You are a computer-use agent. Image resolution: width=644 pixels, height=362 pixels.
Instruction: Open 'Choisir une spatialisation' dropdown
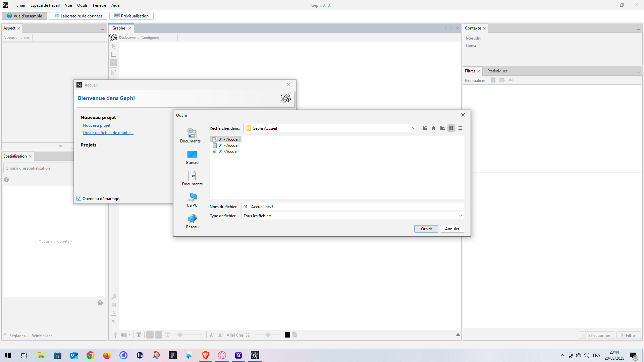[39, 168]
